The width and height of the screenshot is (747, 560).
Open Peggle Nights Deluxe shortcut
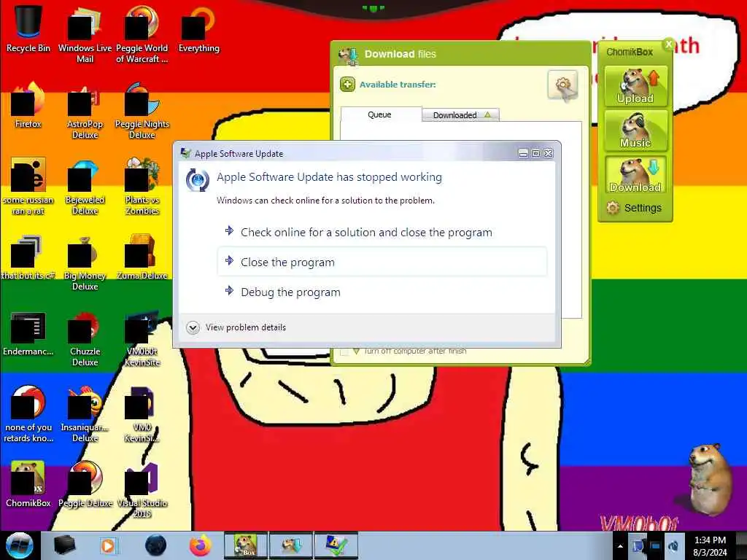click(142, 111)
